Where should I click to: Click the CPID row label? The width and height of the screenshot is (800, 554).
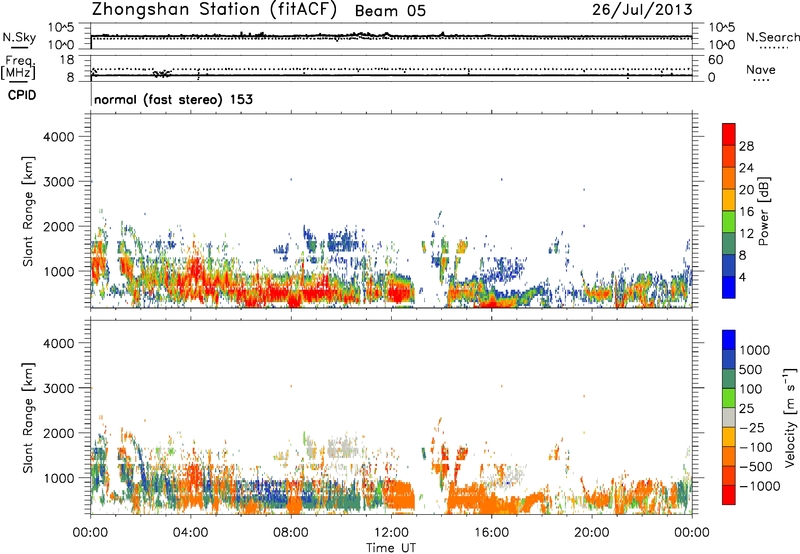pos(22,95)
